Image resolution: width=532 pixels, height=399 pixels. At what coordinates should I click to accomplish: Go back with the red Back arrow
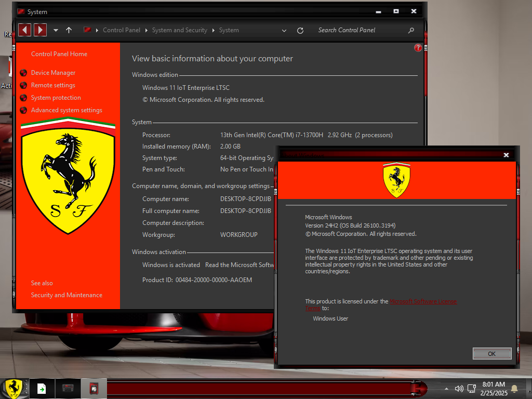[24, 30]
